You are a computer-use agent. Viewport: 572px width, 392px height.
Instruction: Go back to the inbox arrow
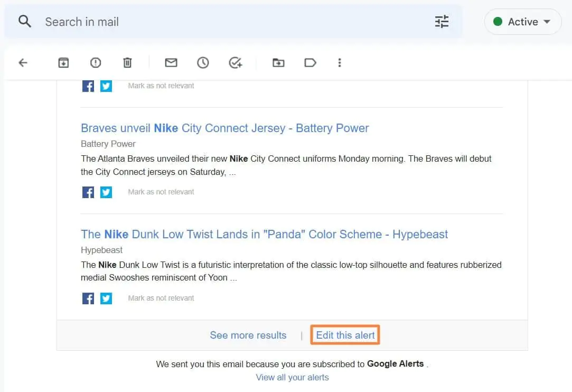tap(23, 63)
